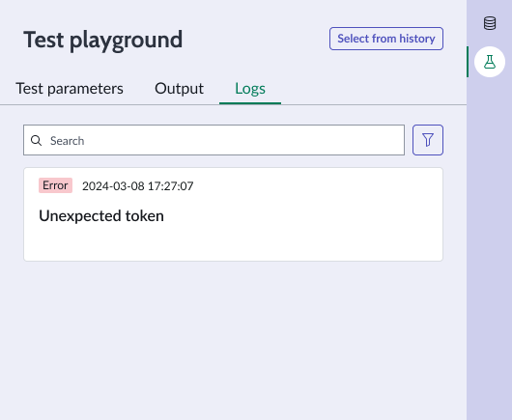Focus the Search logs input field

click(x=213, y=140)
